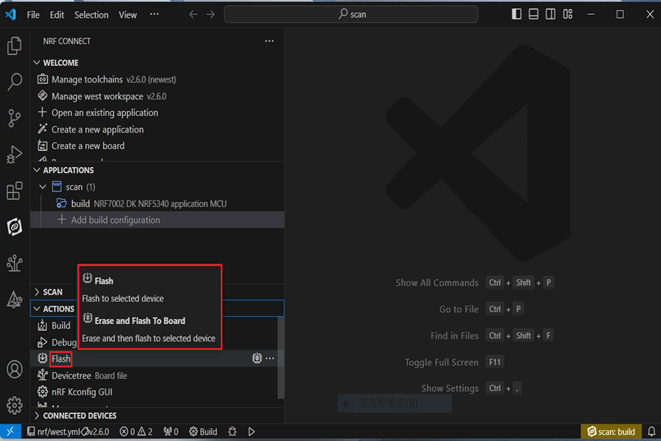Viewport: 661px width, 441px height.
Task: Open the Accounts icon menu
Action: point(15,370)
